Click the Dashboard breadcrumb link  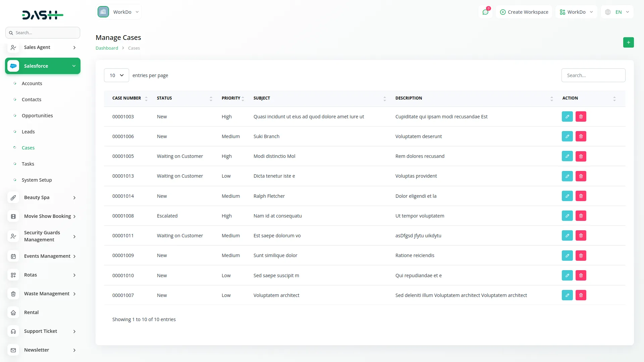click(107, 48)
